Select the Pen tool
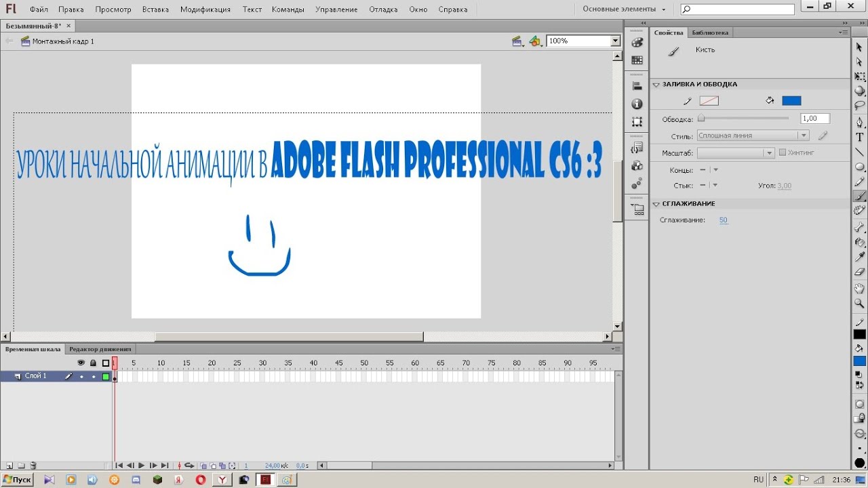 [860, 123]
